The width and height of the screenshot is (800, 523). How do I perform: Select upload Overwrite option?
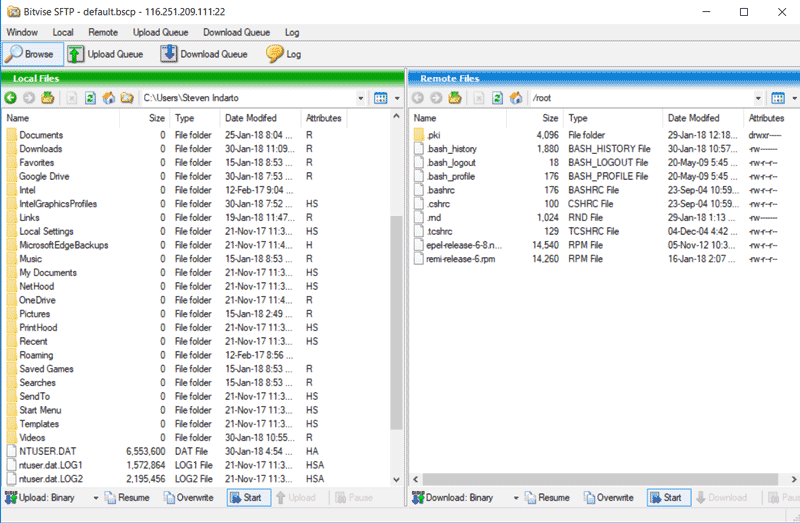tap(188, 497)
